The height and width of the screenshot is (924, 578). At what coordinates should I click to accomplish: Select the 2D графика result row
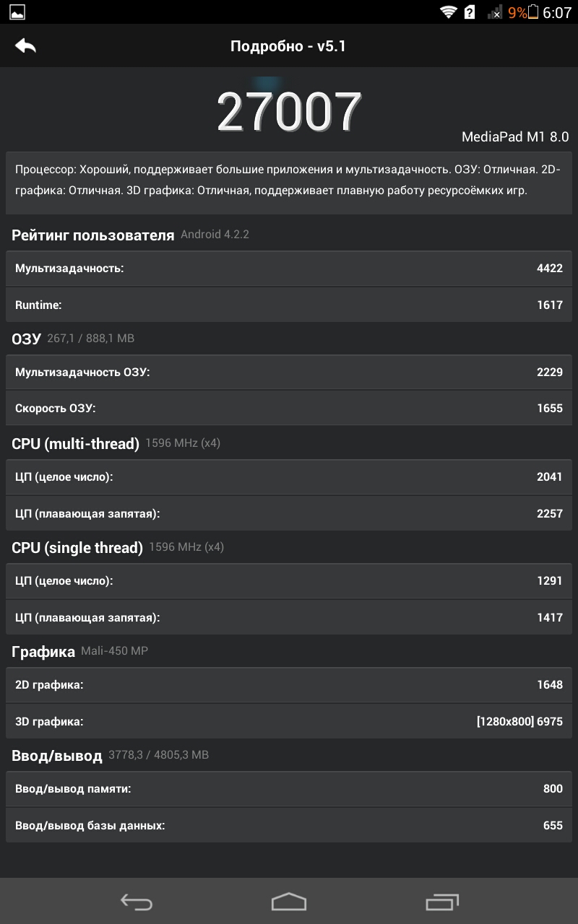(289, 685)
